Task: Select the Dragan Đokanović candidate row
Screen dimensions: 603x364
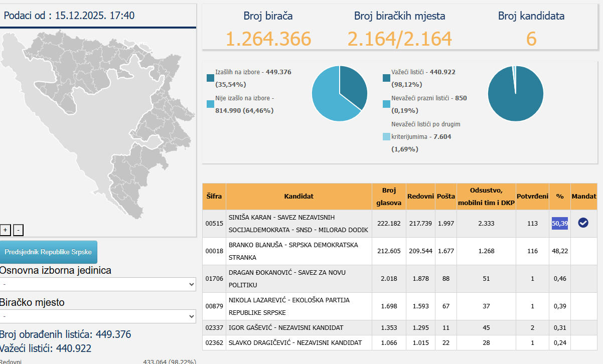Action: coord(298,279)
